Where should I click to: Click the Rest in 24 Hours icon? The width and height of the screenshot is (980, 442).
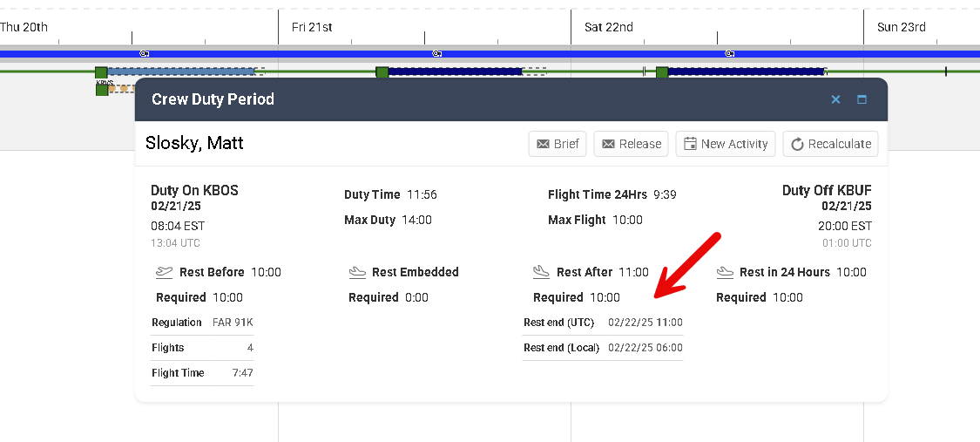725,272
